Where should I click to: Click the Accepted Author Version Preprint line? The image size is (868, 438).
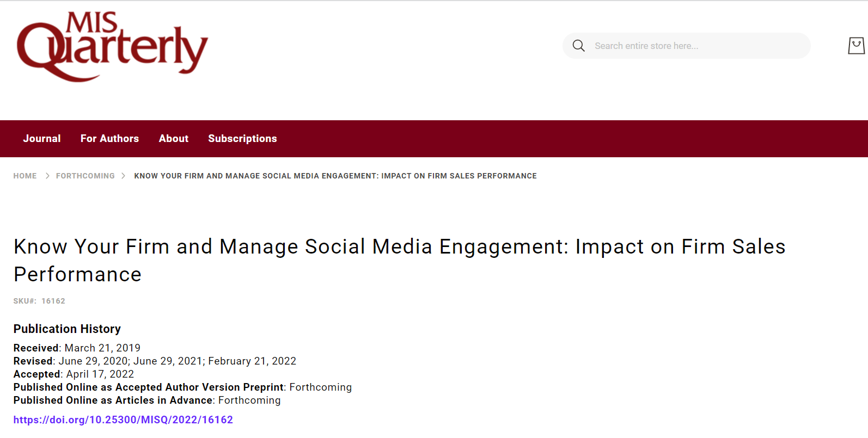[x=182, y=387]
